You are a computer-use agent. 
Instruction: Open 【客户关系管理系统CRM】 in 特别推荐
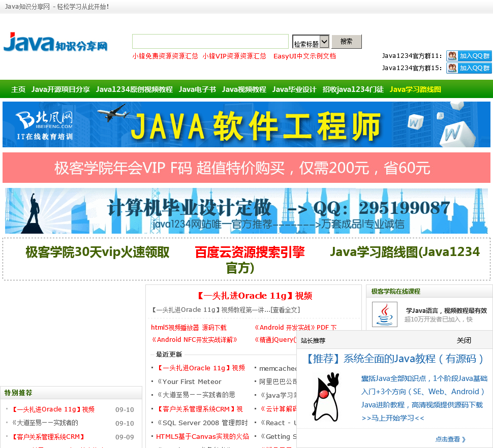[48, 437]
